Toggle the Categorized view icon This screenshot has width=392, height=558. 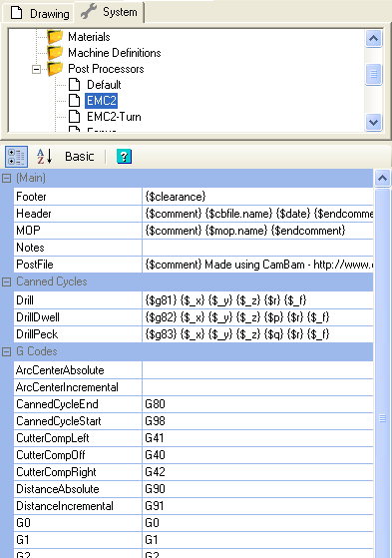click(x=16, y=157)
